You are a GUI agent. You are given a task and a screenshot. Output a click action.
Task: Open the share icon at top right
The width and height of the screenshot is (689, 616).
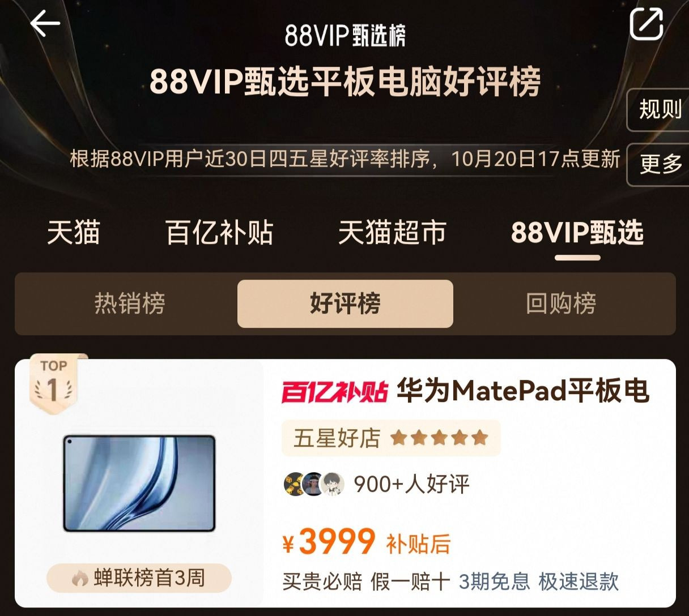point(647,24)
